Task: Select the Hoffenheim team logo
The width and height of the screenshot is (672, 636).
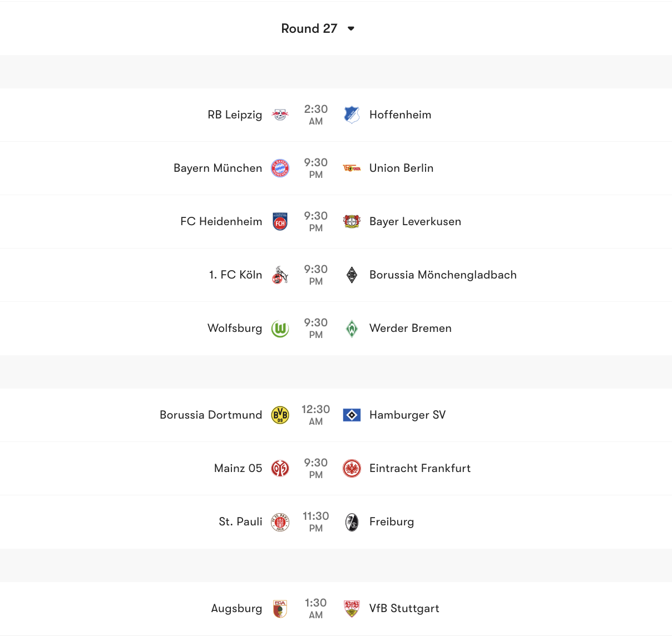Action: [352, 115]
